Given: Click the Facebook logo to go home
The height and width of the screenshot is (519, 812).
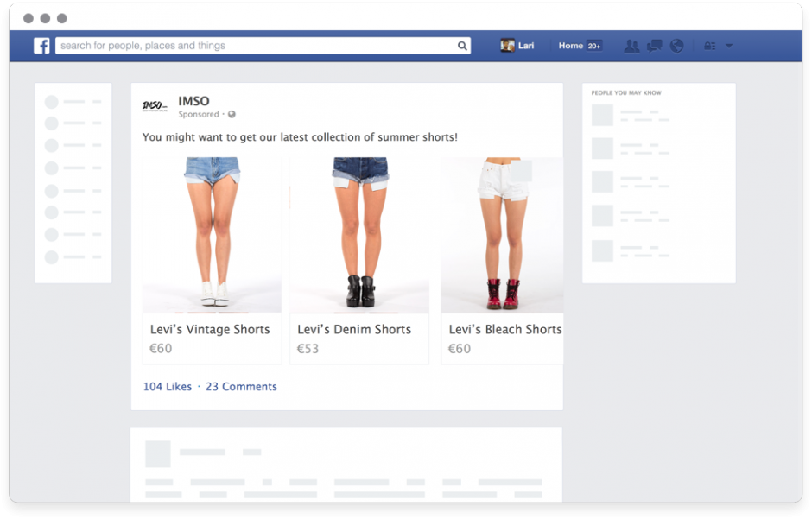Looking at the screenshot, I should point(41,45).
